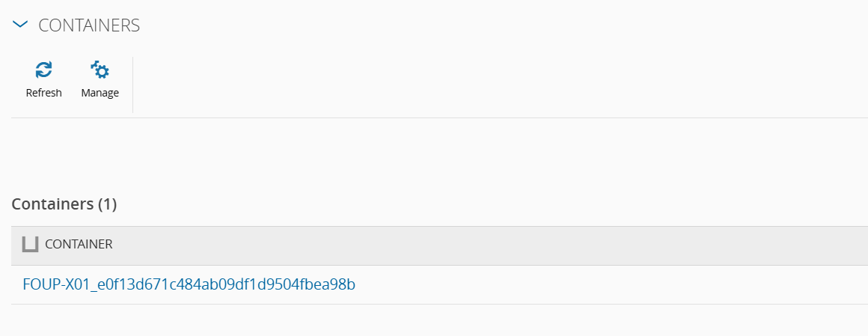Click the hash suffix of the container link

224,284
